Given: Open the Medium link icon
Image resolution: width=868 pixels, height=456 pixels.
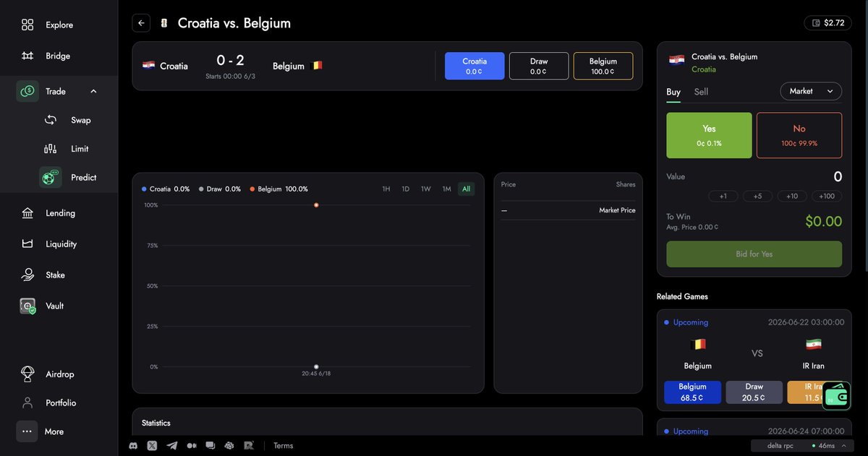Looking at the screenshot, I should [x=191, y=446].
